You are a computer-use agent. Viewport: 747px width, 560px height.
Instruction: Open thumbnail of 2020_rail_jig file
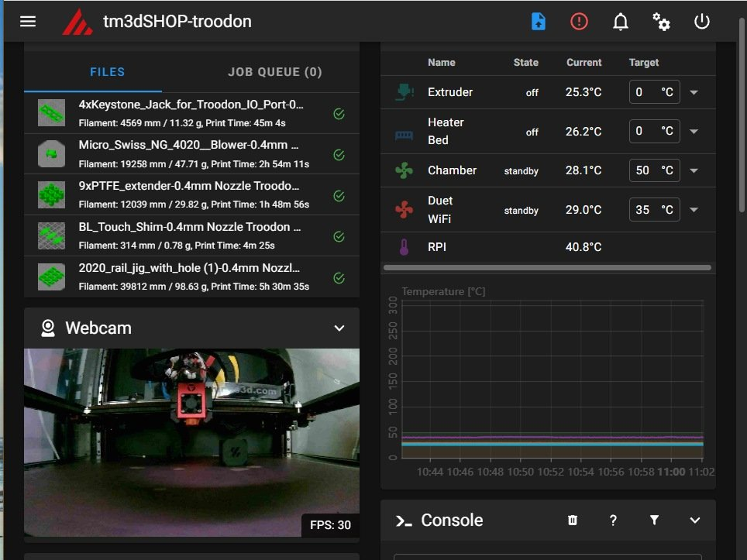click(51, 277)
